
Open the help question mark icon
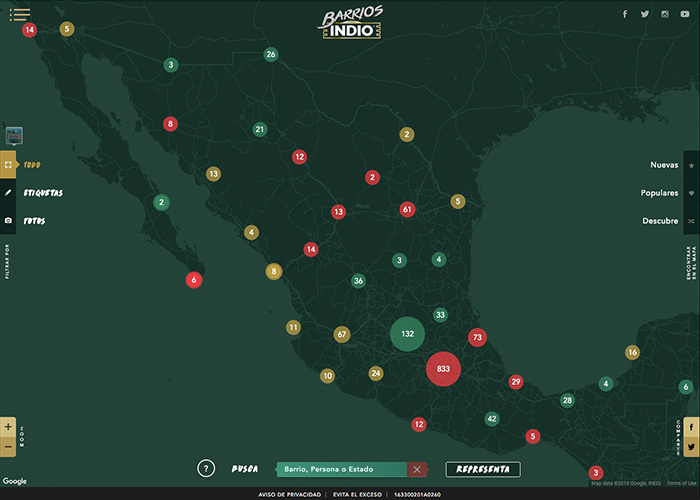point(206,469)
